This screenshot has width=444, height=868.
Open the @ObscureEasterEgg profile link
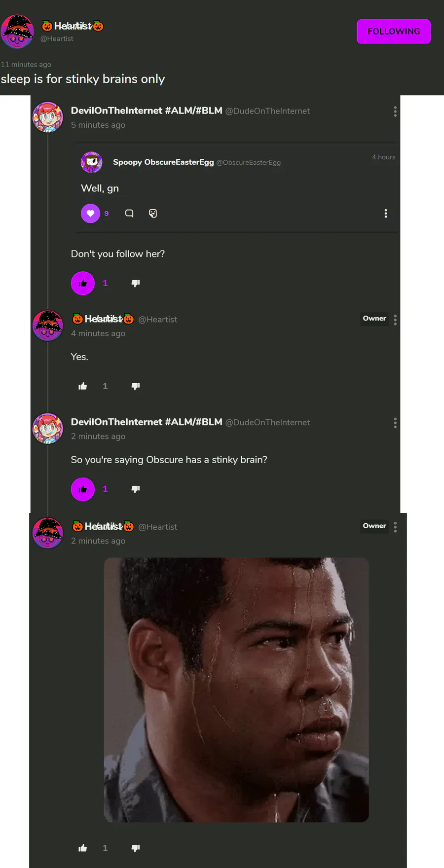click(x=249, y=163)
